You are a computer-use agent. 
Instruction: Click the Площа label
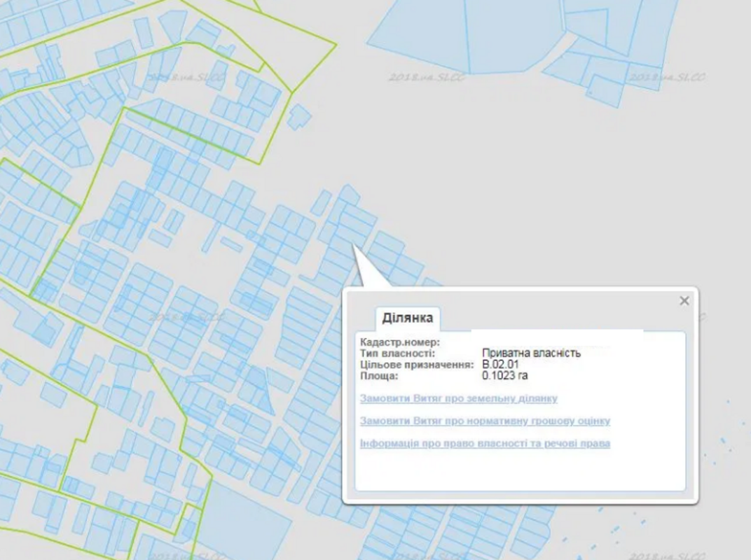point(379,376)
